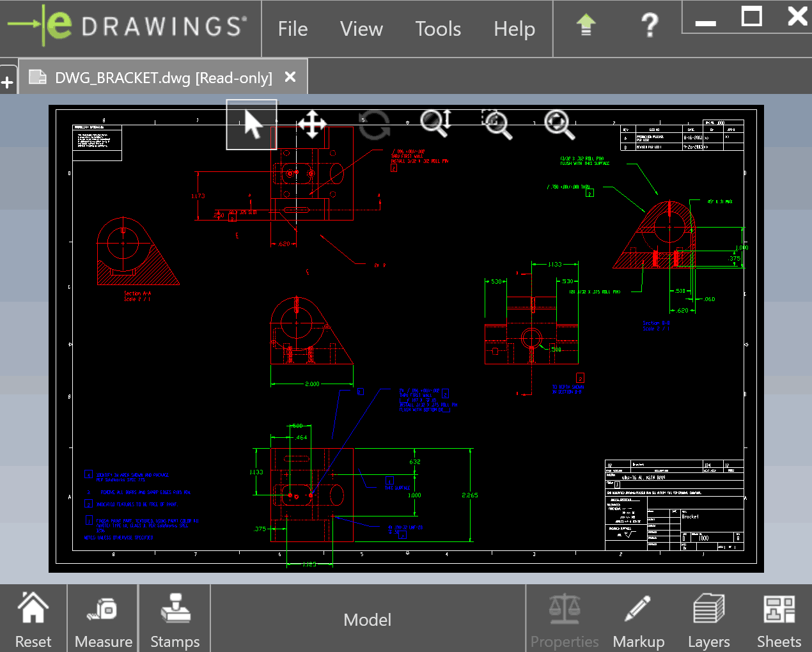Open the View menu
This screenshot has width=812, height=652.
[x=361, y=29]
